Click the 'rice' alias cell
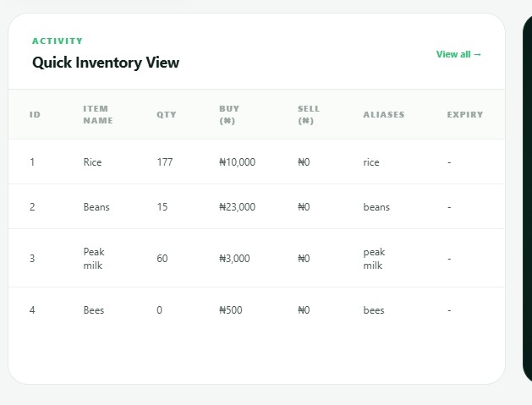Viewport: 532px width, 405px height. 371,162
